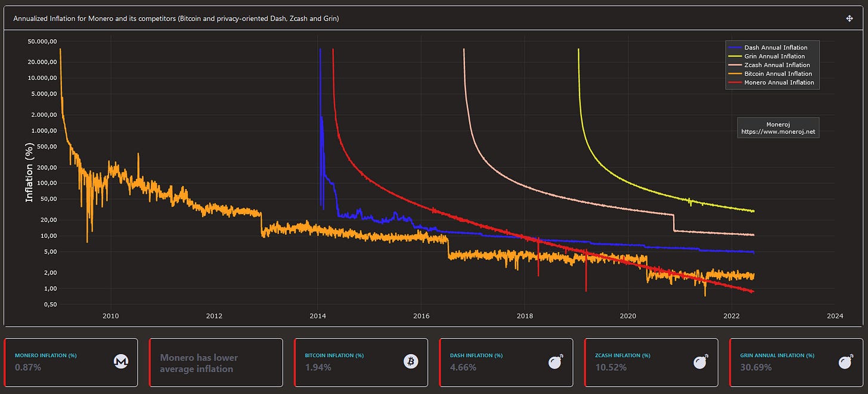Click the move/expand icon in chart header
Screen dimensions: 868x394
tap(850, 18)
